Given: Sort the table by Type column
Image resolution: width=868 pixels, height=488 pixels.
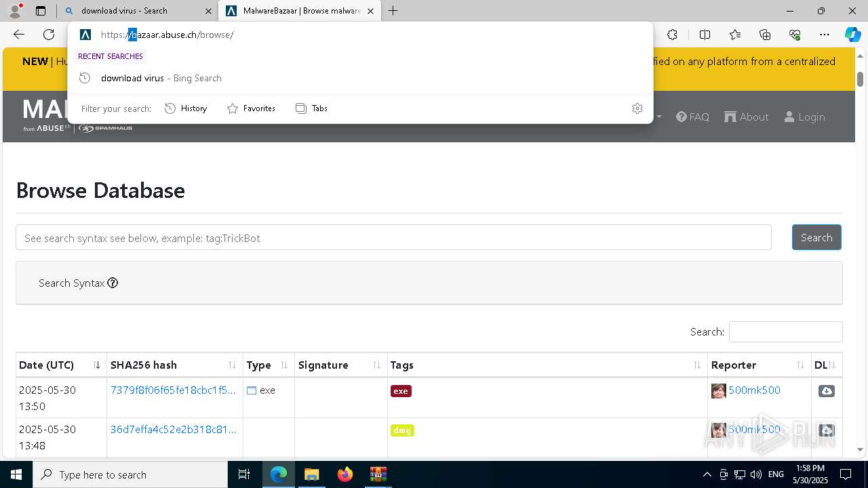Looking at the screenshot, I should coord(269,365).
